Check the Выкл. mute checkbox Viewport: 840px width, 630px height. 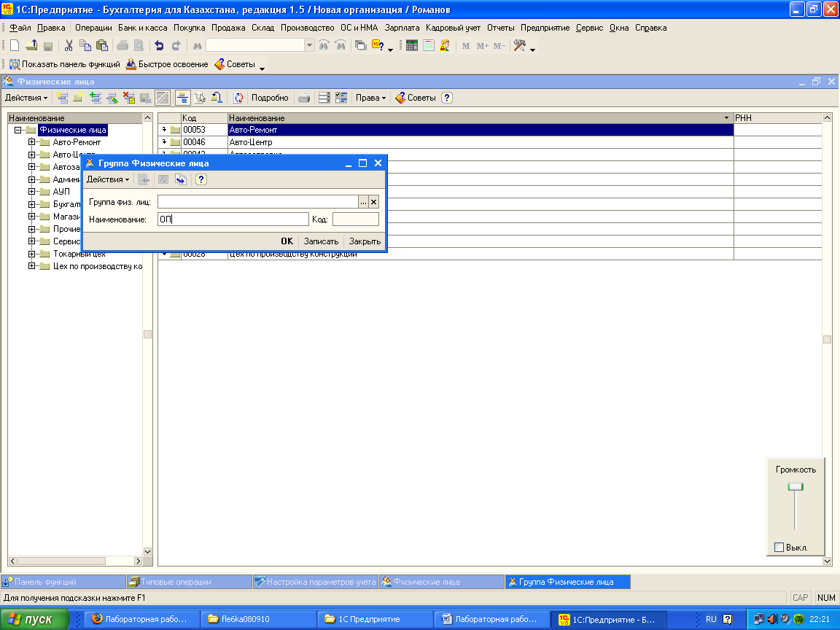[779, 547]
